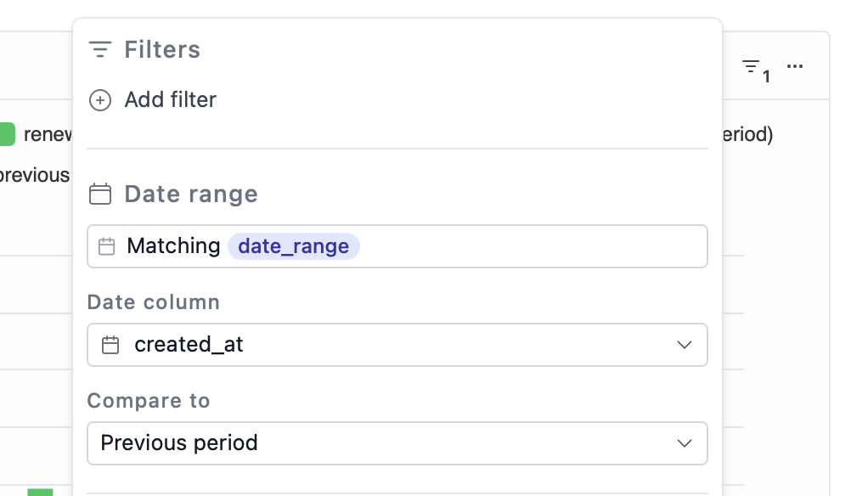This screenshot has width=868, height=496.
Task: Click the calendar icon inside the Matching field
Action: coord(107,246)
